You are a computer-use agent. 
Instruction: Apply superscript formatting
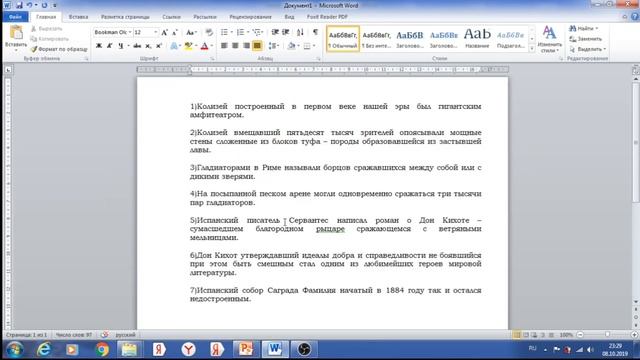159,46
